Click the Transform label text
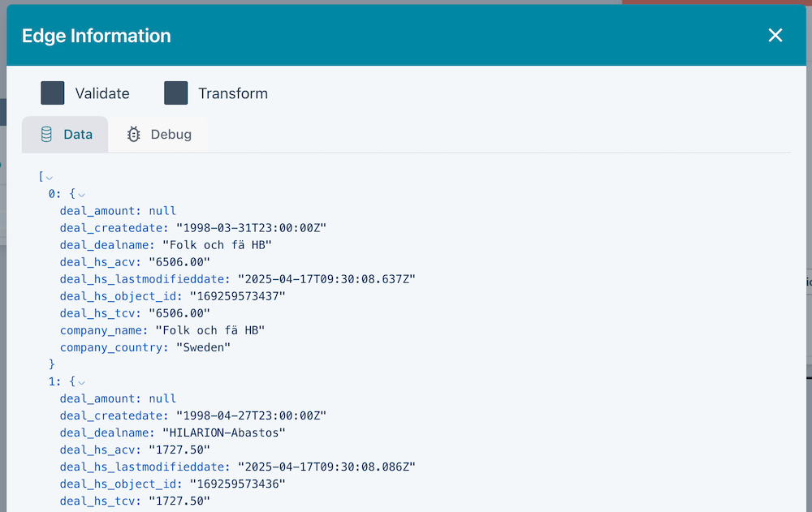812x512 pixels. click(x=232, y=93)
